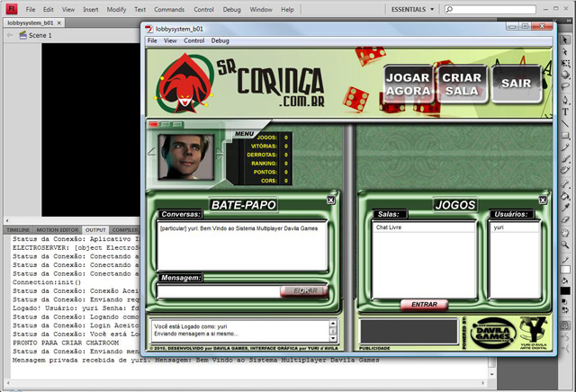Open the Window menu
576x392 pixels.
point(261,10)
